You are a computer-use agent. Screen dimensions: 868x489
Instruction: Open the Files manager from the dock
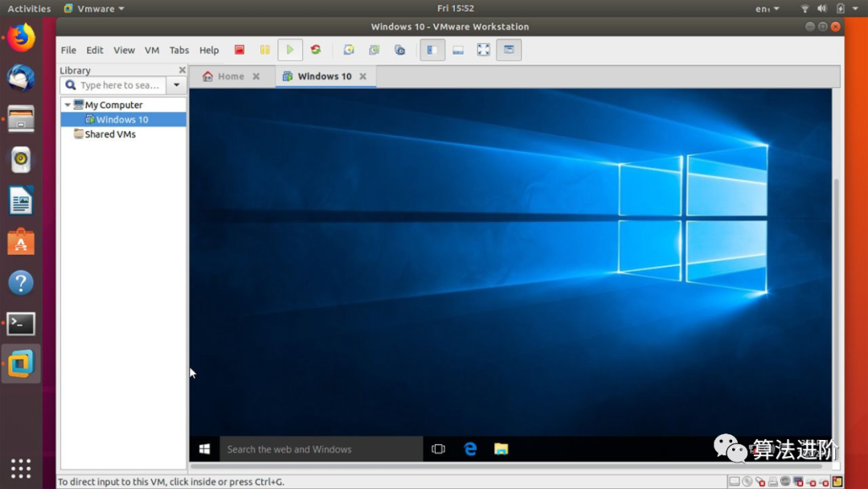21,119
